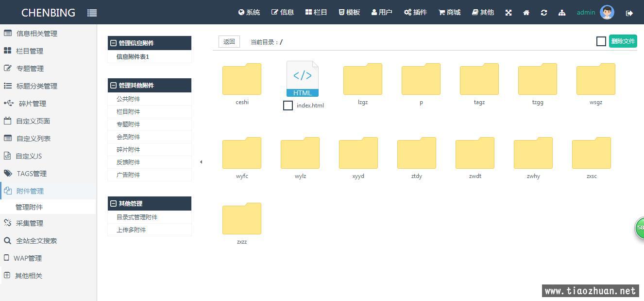The width and height of the screenshot is (644, 301).
Task: Select 采集管理 in the left sidebar
Action: click(30, 223)
